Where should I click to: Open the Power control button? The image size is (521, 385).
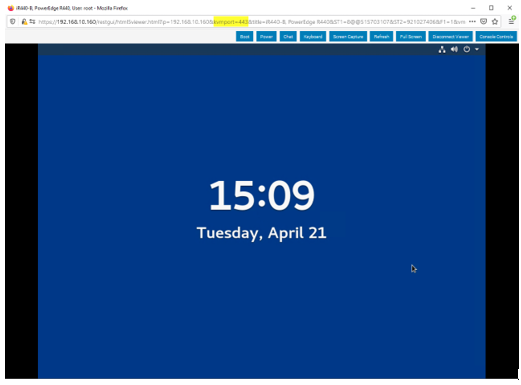[266, 36]
